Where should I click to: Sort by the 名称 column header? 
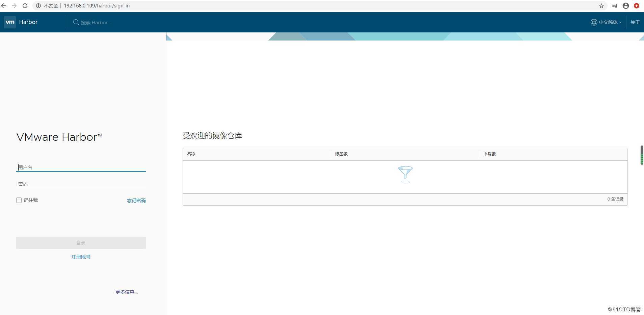tap(191, 154)
